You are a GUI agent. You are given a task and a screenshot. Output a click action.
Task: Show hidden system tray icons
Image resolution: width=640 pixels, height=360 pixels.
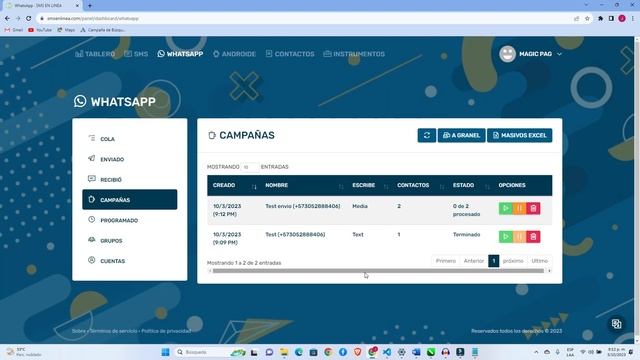[x=536, y=352]
